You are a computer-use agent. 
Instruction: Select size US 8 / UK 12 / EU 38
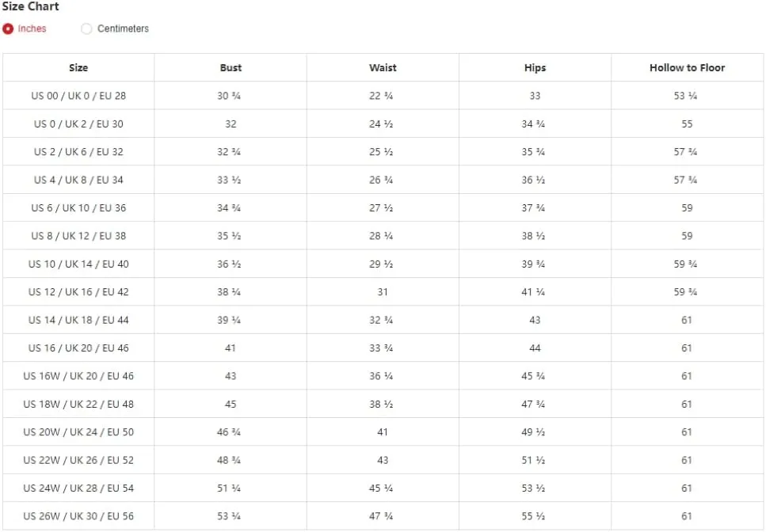point(78,236)
